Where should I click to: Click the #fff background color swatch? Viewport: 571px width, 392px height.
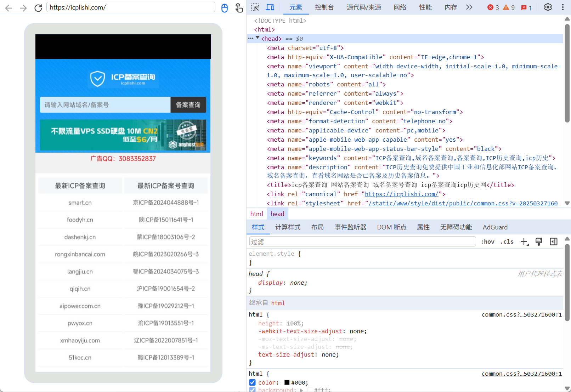click(x=310, y=390)
